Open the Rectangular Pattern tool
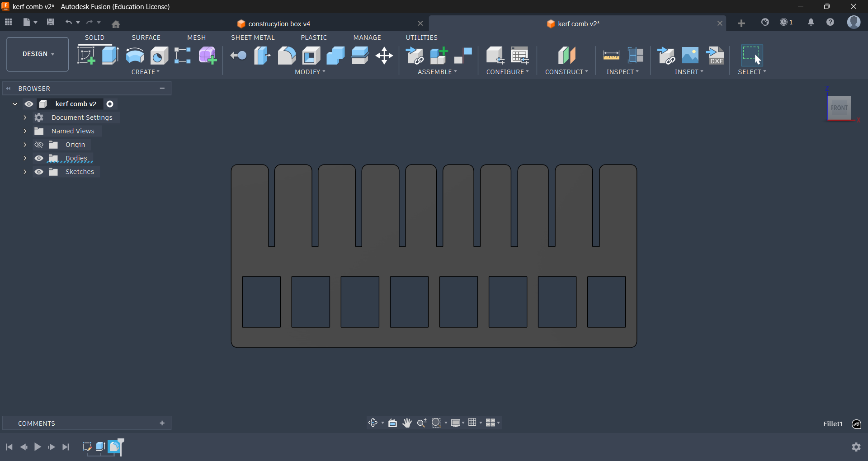Image resolution: width=868 pixels, height=461 pixels. coord(183,56)
